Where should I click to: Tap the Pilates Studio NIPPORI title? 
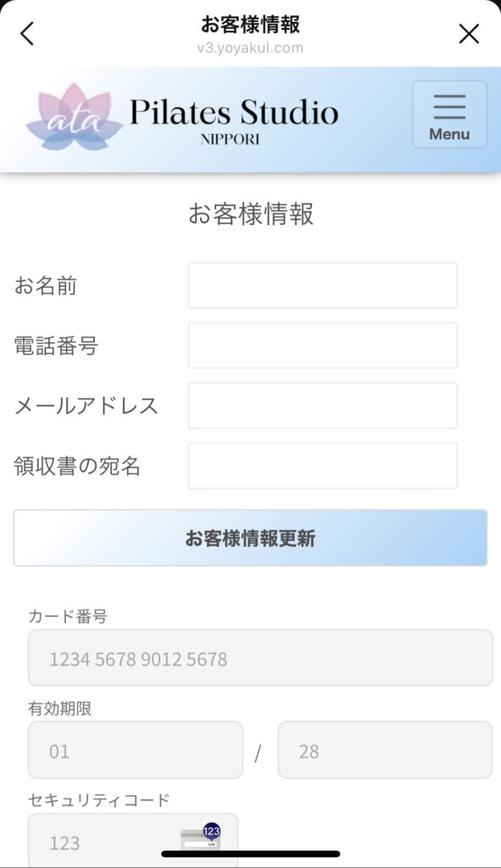point(234,120)
